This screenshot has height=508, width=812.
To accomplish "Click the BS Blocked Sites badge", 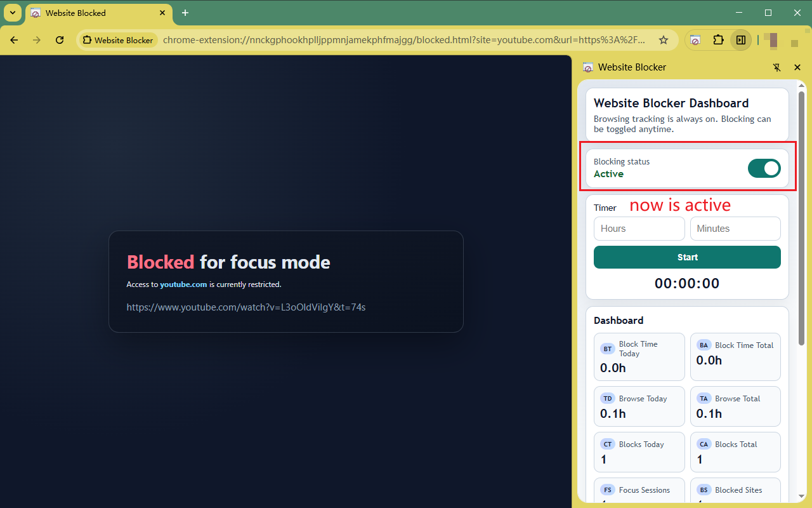I will pos(704,490).
